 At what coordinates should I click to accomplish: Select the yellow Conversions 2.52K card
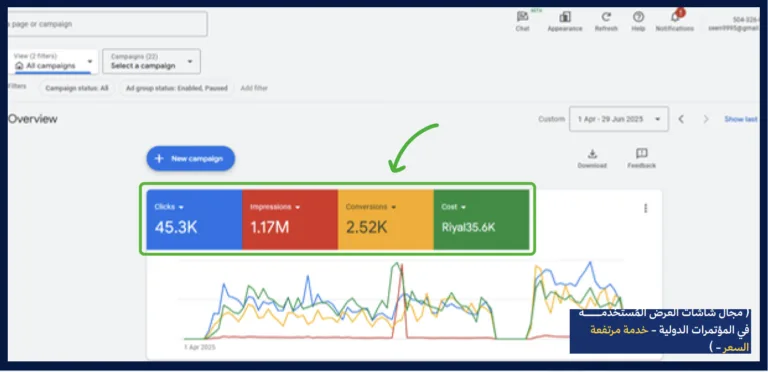click(385, 220)
